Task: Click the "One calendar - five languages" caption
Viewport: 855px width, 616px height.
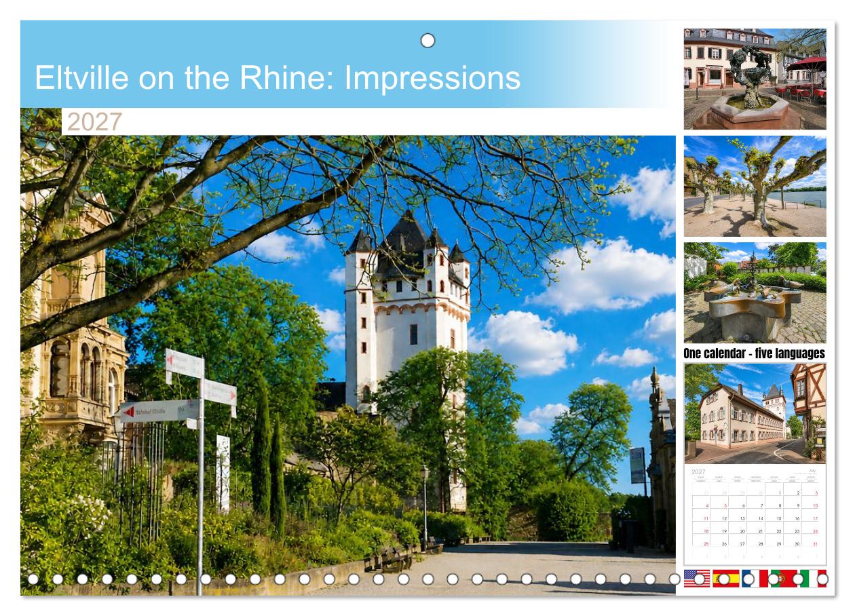Action: point(755,353)
